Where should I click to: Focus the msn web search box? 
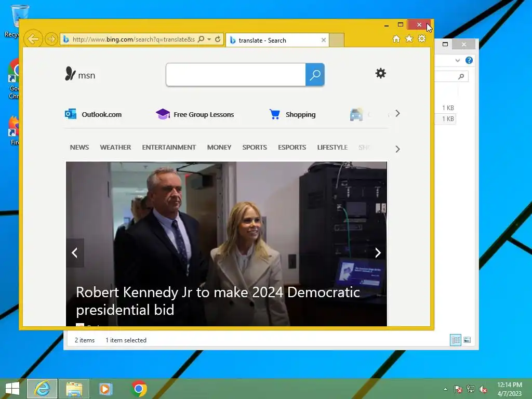[x=236, y=75]
